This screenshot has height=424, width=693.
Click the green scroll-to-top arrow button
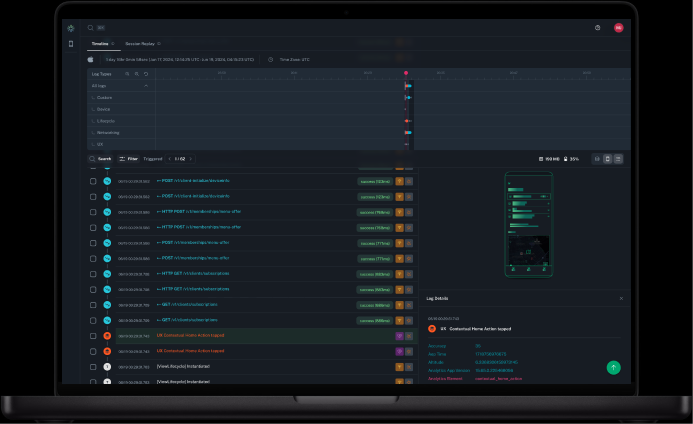pos(613,367)
